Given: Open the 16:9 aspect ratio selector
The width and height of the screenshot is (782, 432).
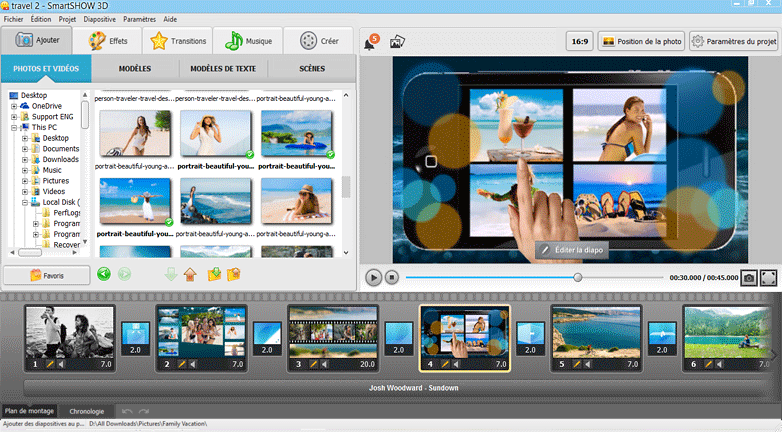Looking at the screenshot, I should (578, 42).
